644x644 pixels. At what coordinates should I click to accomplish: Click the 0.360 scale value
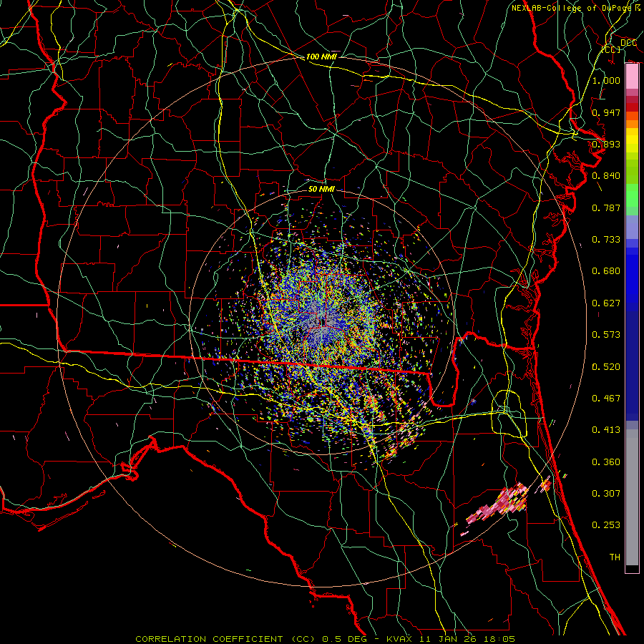click(606, 462)
